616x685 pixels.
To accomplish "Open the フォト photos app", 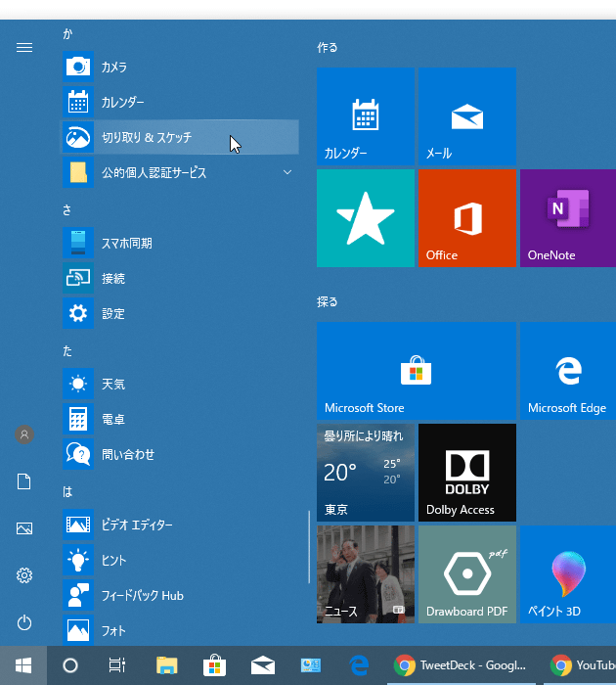I will coord(180,630).
